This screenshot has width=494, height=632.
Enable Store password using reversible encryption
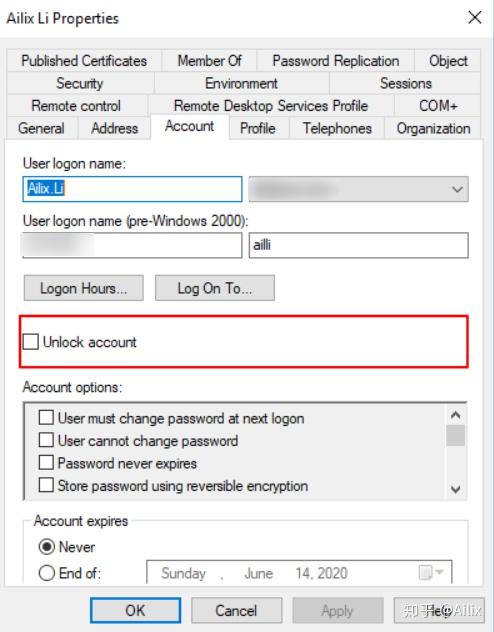click(46, 485)
